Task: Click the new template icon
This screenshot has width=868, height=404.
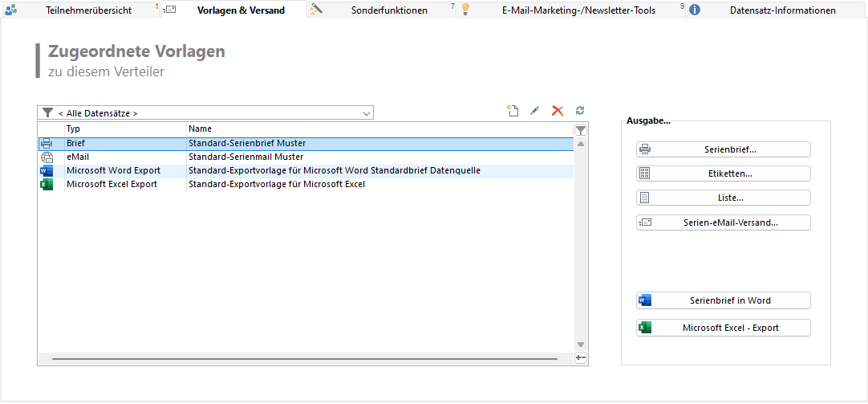Action: click(x=513, y=112)
